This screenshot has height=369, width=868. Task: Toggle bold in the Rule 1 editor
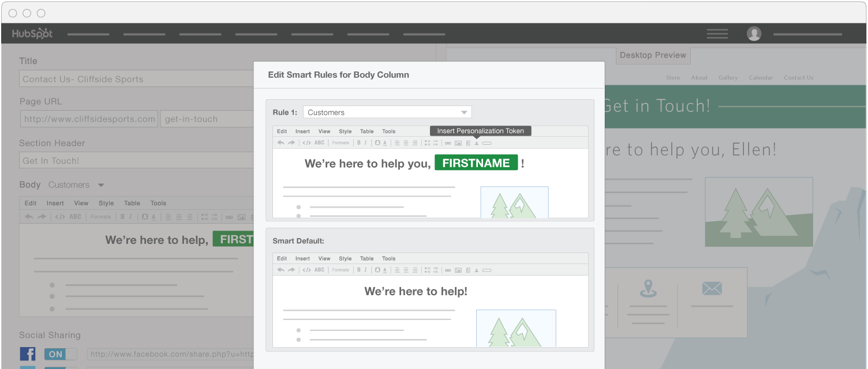[x=358, y=142]
